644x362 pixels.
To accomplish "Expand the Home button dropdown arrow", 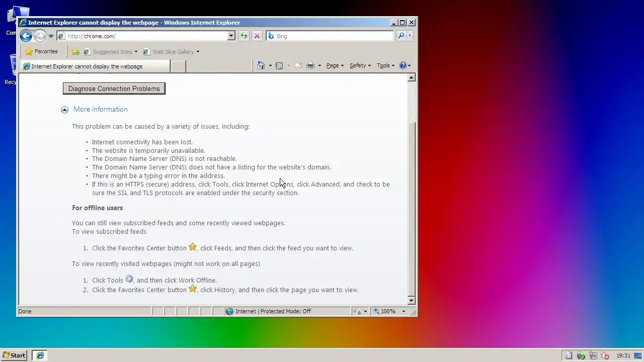I will point(270,65).
